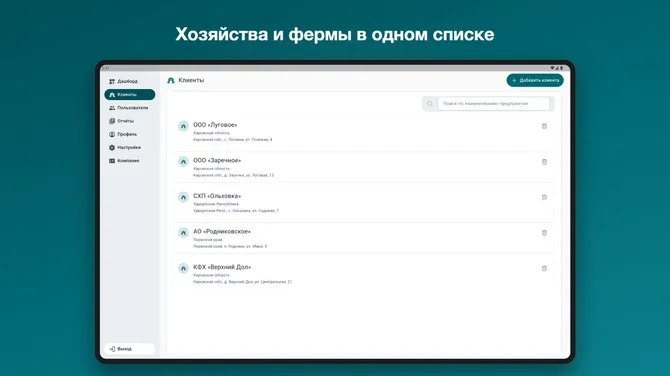Select the avatar icon of СХП «Ольховка»
Viewport: 670px width, 376px height.
coord(183,197)
